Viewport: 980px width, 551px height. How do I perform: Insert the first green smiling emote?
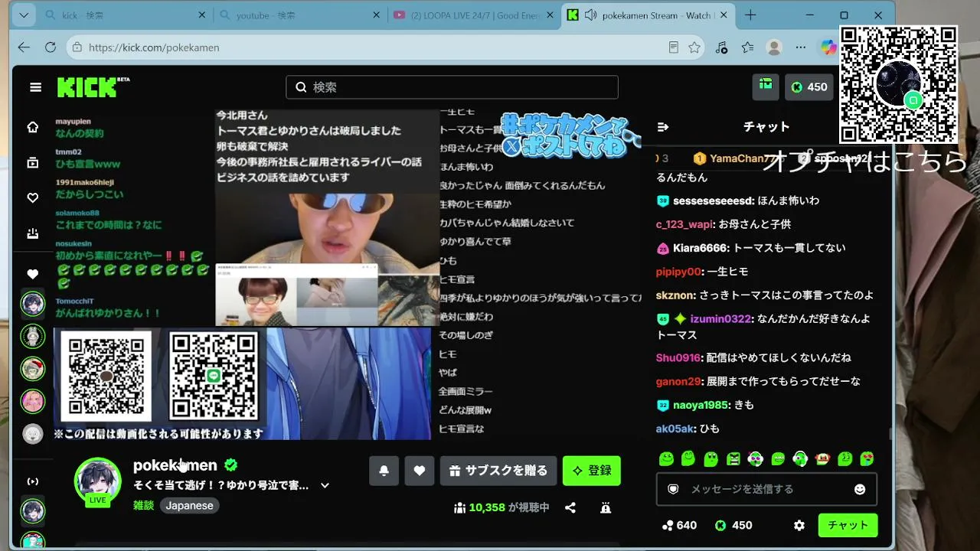[x=666, y=459]
